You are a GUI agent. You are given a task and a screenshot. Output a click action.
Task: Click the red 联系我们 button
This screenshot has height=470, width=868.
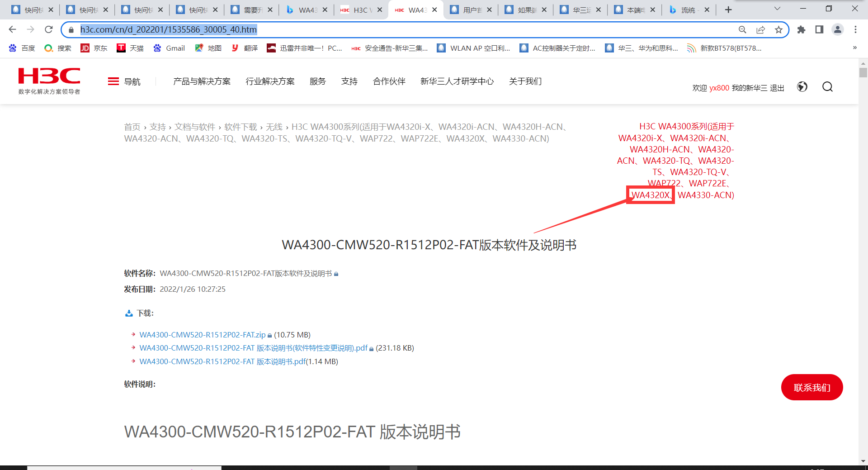[x=812, y=387]
